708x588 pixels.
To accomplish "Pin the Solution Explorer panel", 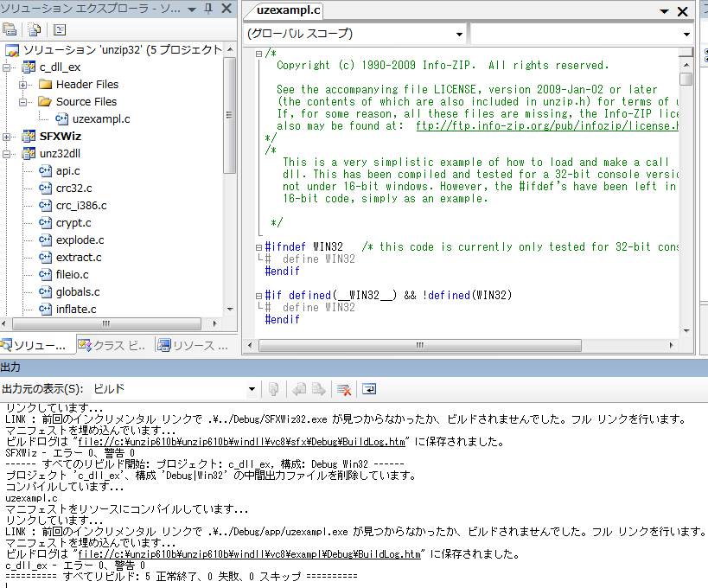I will (x=208, y=9).
